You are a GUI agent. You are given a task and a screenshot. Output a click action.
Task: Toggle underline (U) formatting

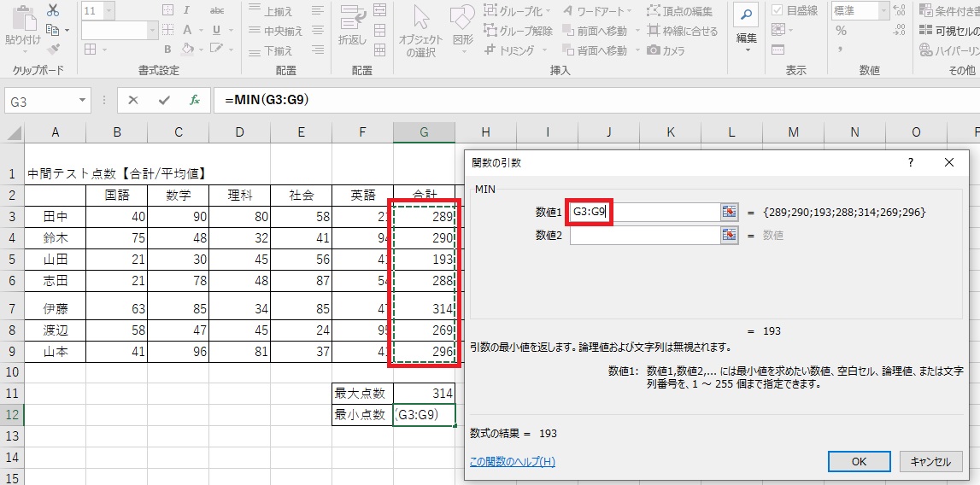tap(216, 30)
